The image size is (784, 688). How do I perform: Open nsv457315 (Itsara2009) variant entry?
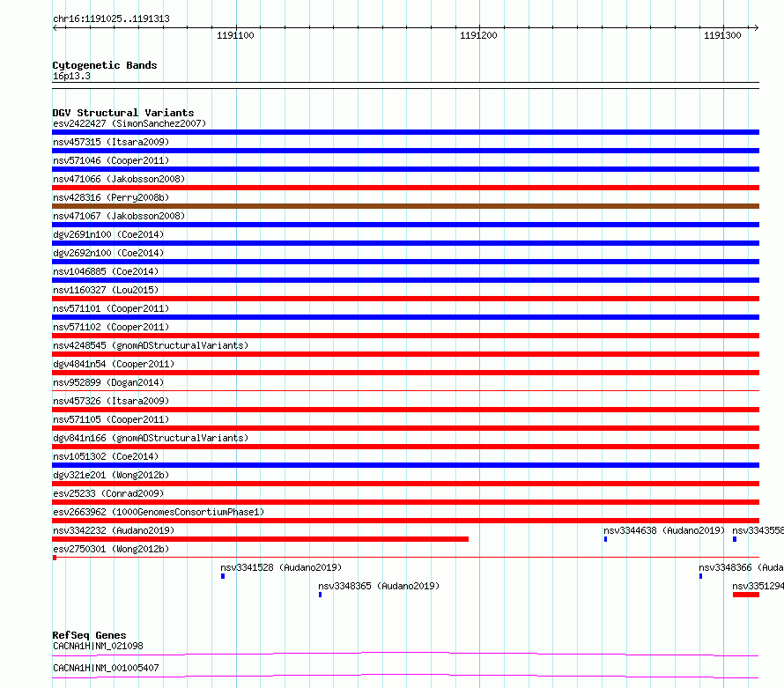111,142
